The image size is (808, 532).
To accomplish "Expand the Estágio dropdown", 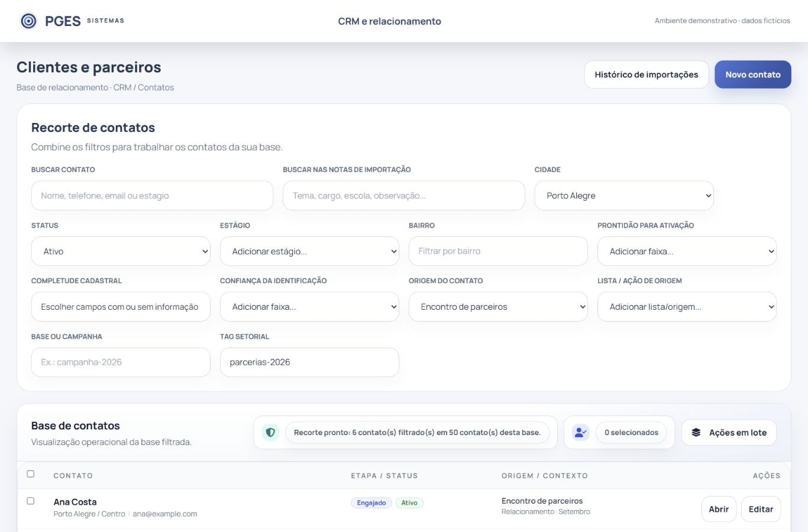I will click(309, 251).
